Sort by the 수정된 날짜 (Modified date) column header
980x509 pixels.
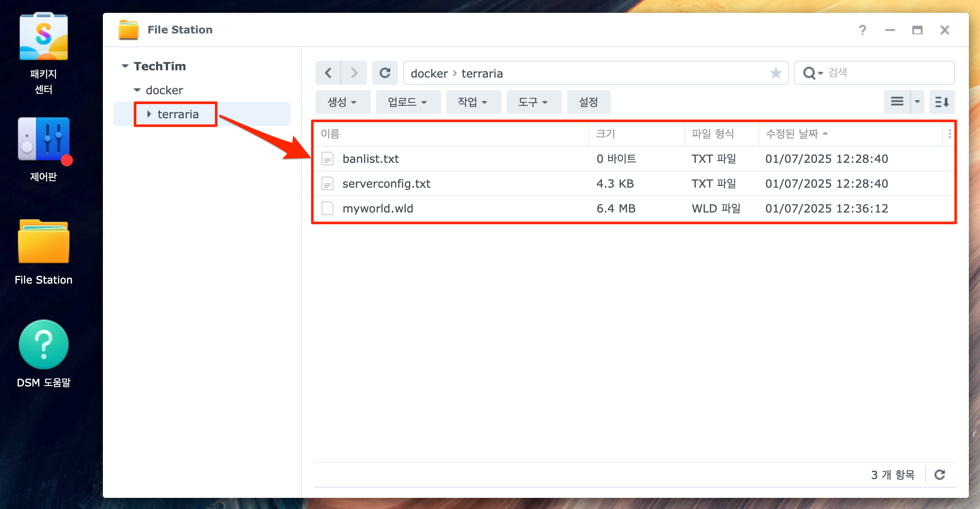pos(851,134)
